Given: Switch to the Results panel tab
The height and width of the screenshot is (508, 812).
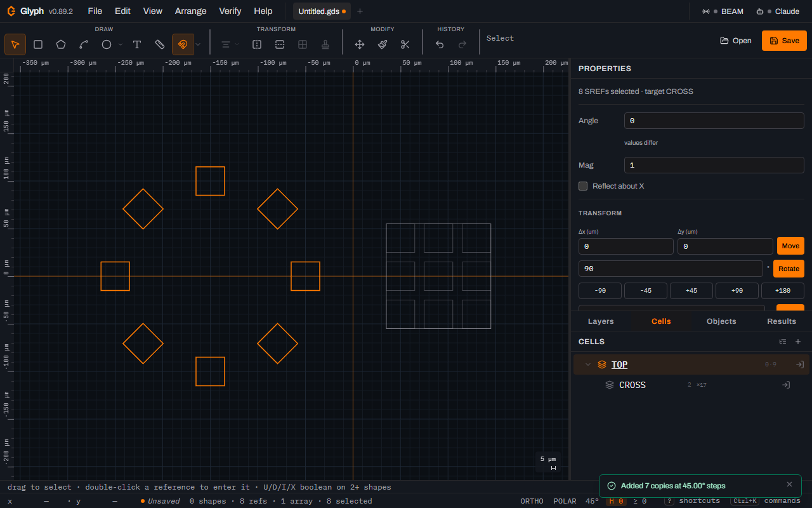Looking at the screenshot, I should pyautogui.click(x=782, y=321).
